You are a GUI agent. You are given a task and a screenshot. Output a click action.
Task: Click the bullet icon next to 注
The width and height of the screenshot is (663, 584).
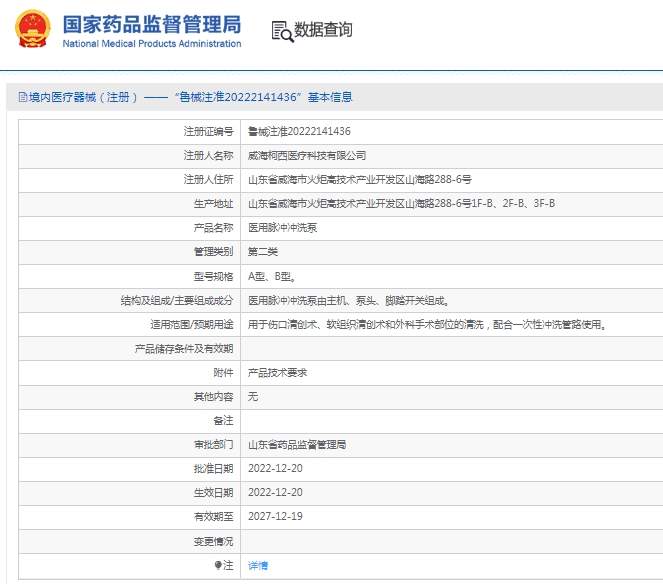(218, 565)
